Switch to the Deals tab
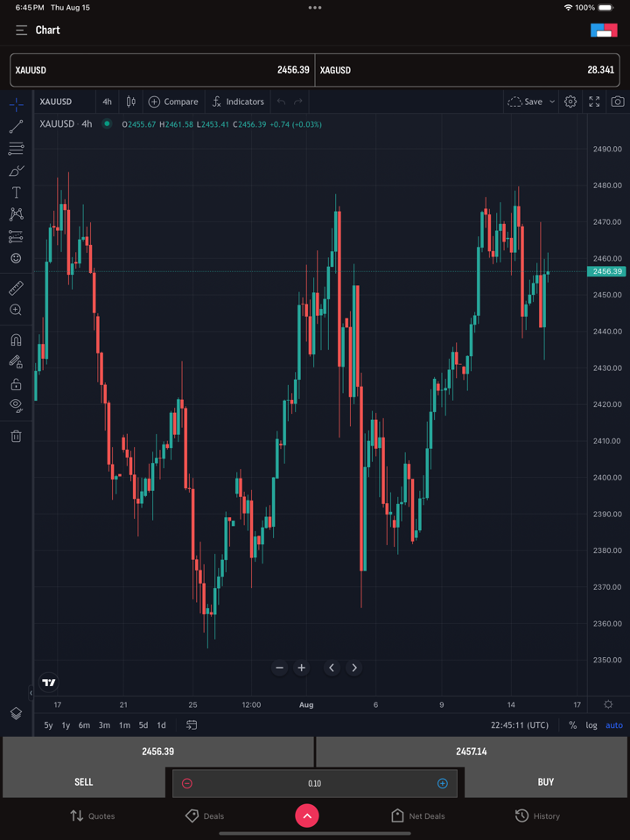The height and width of the screenshot is (840, 630). point(204,815)
